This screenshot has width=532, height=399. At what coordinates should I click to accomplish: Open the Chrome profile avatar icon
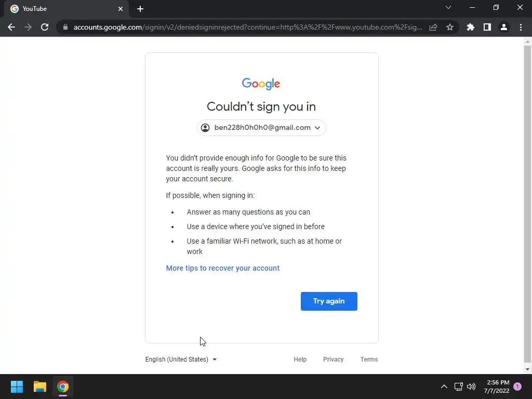click(504, 27)
